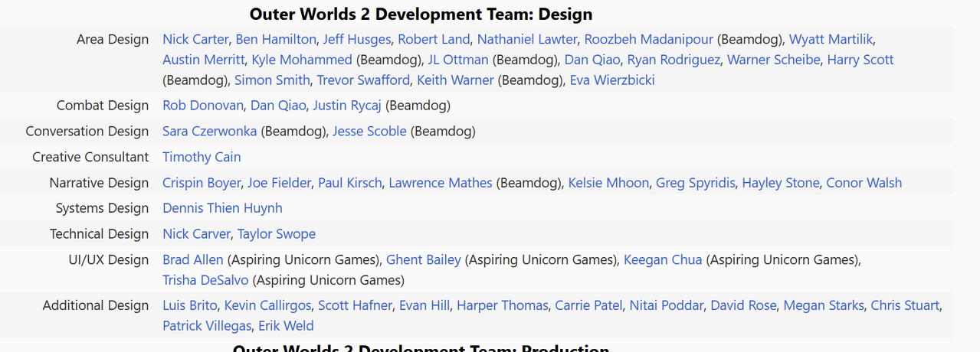
Task: Open Nathaniel Lawter's link
Action: click(x=527, y=39)
